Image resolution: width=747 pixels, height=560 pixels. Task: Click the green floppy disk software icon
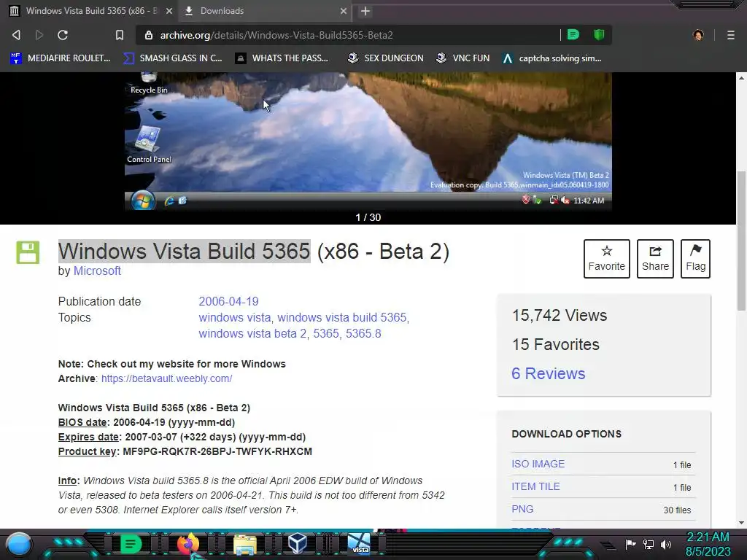click(28, 252)
